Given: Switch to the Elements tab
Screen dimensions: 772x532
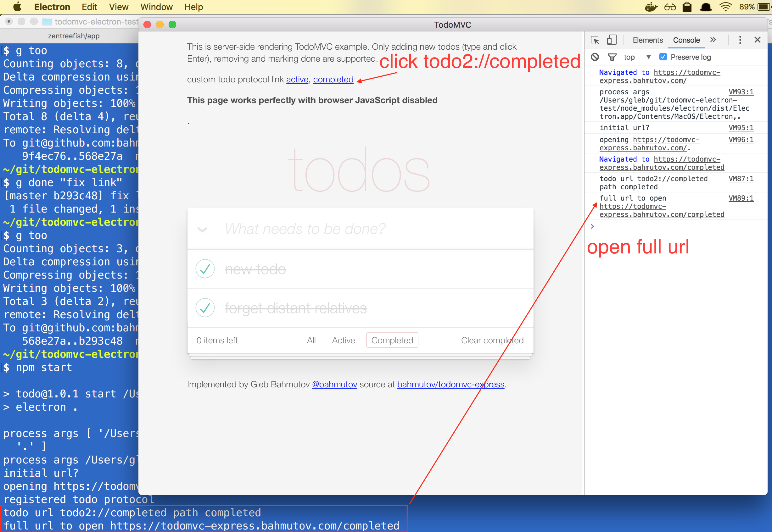Looking at the screenshot, I should coord(647,40).
